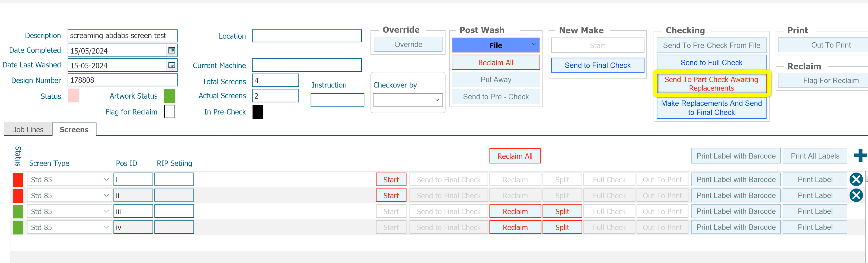Image resolution: width=868 pixels, height=263 pixels.
Task: Add a new screen with plus icon
Action: point(860,156)
